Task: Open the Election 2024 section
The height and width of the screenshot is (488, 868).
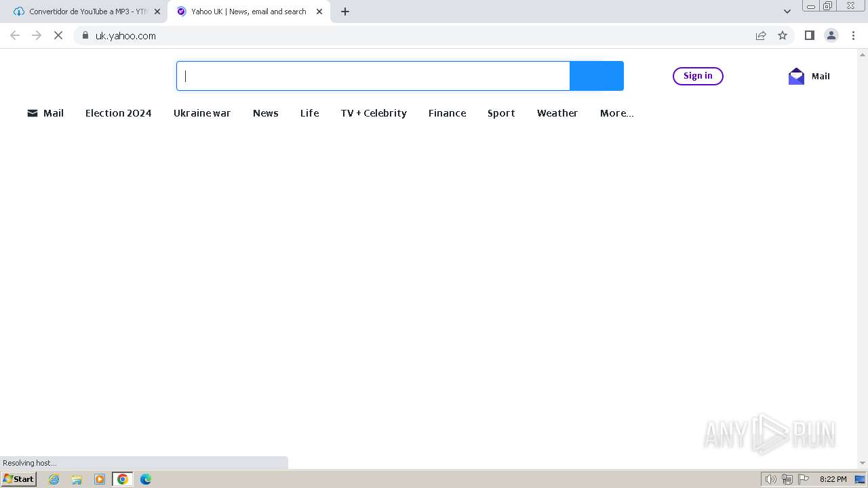Action: point(119,113)
